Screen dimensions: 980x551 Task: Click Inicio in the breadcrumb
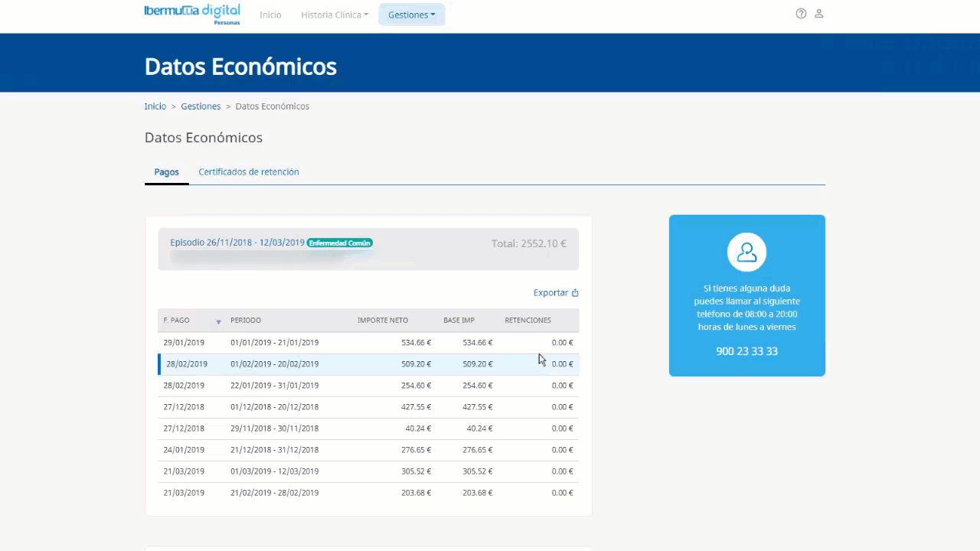tap(155, 106)
